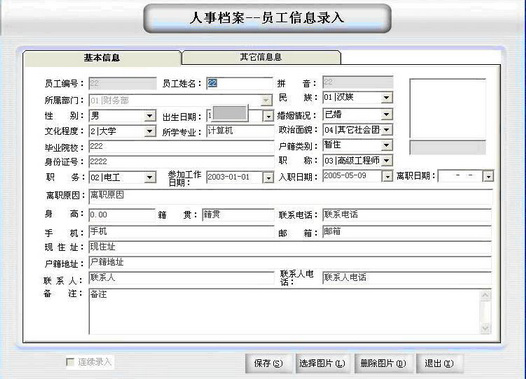The image size is (526, 379).
Task: Select the 基本信息 tab
Action: click(x=102, y=58)
